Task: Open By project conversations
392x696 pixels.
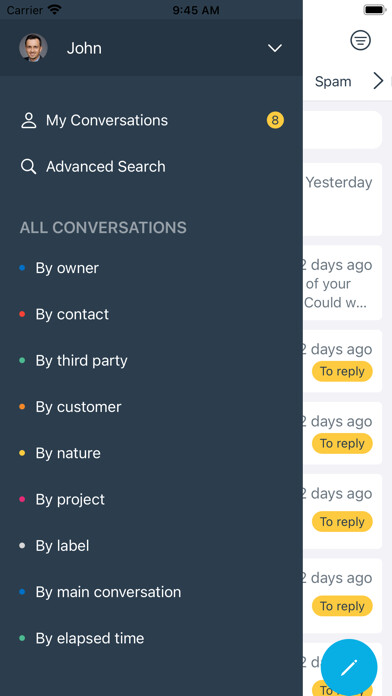Action: click(x=70, y=500)
